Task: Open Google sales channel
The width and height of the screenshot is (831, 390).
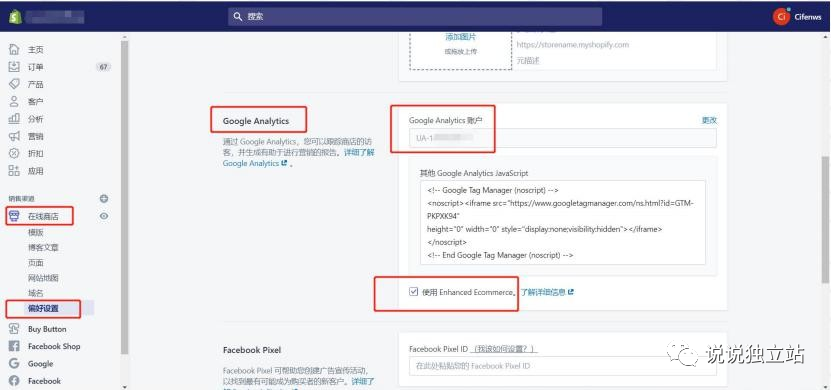Action: coord(40,364)
